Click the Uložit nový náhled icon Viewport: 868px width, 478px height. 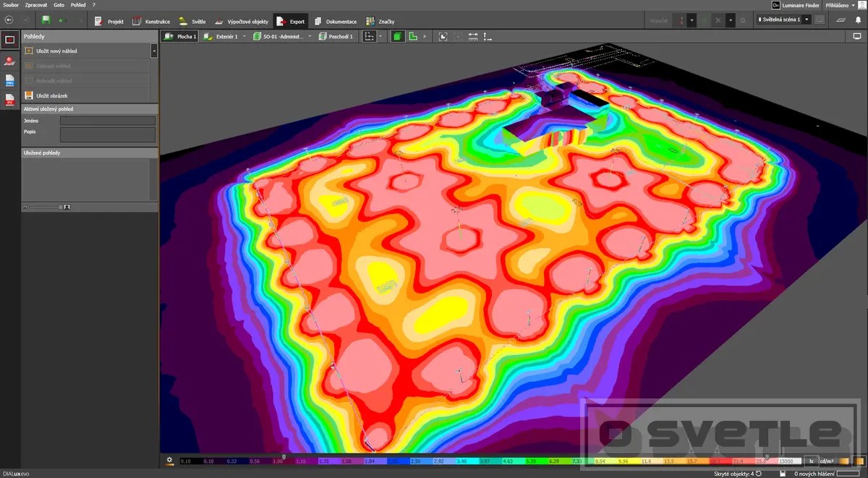point(29,51)
